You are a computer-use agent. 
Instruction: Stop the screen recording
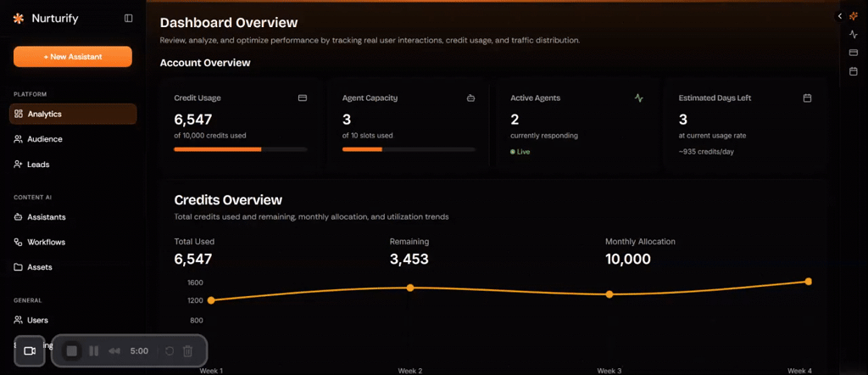tap(71, 350)
